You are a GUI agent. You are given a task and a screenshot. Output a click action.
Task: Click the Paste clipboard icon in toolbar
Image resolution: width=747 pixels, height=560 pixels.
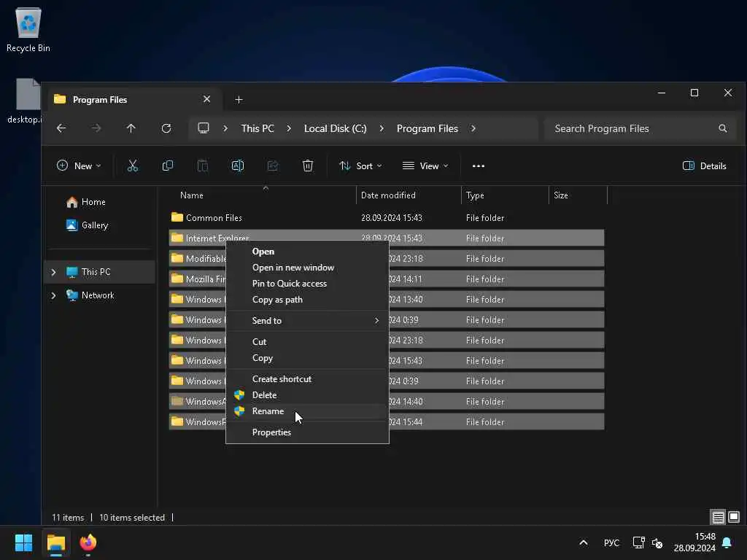click(x=203, y=166)
